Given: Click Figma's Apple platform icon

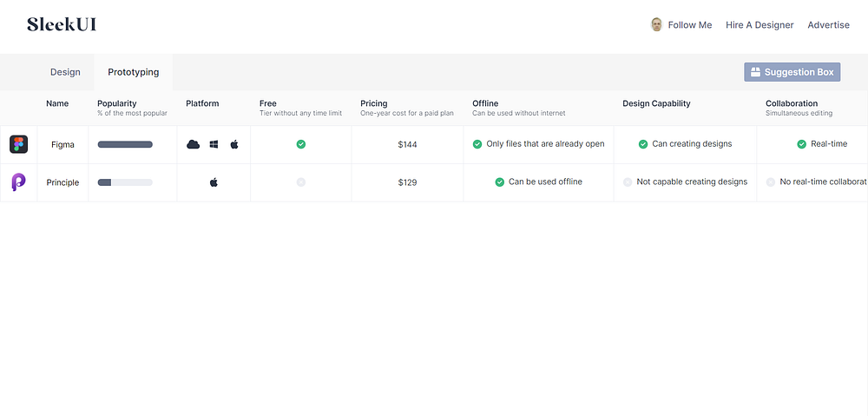Looking at the screenshot, I should (234, 144).
